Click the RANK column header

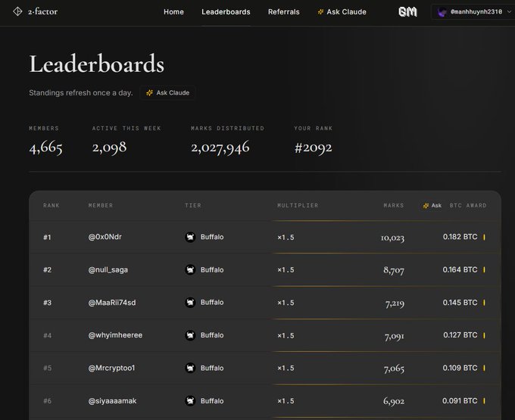click(51, 205)
